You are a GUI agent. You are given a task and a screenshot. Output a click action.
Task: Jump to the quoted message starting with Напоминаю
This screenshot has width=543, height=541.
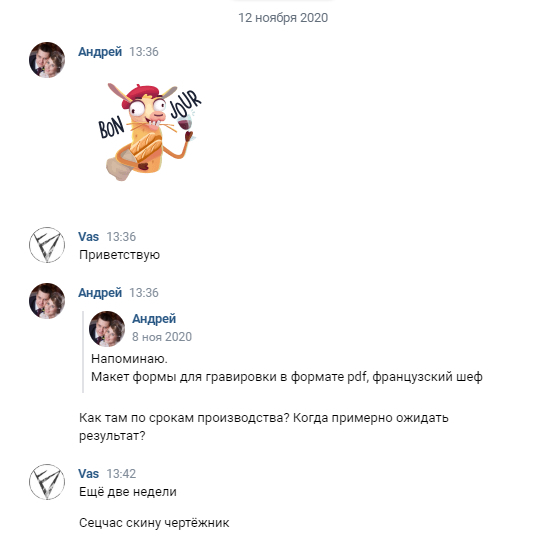tap(129, 359)
